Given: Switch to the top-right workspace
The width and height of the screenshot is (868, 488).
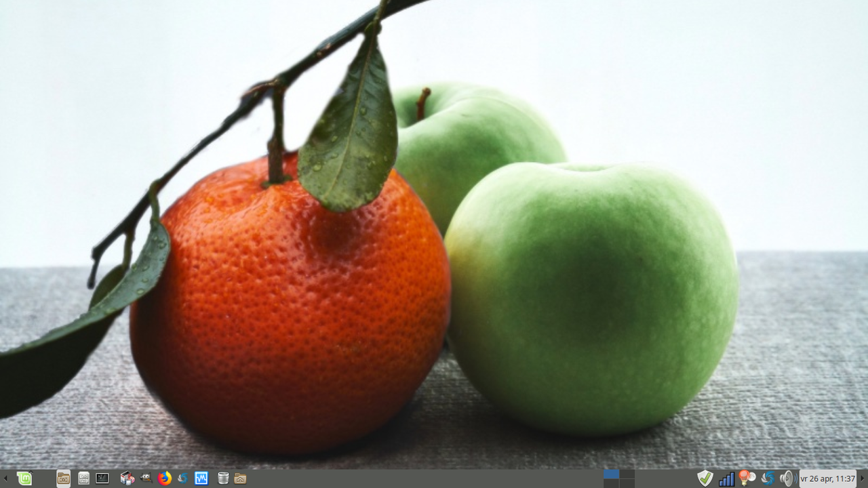Looking at the screenshot, I should 627,474.
